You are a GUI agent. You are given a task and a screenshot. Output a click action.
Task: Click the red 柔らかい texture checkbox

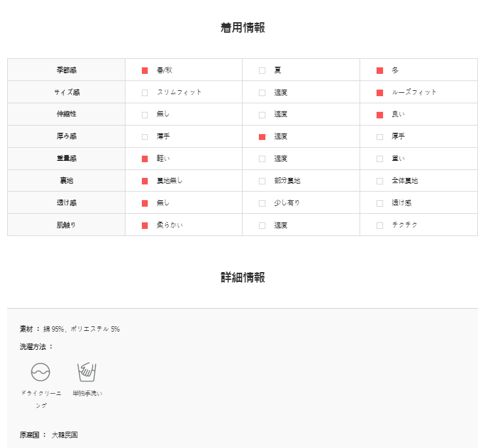[144, 226]
